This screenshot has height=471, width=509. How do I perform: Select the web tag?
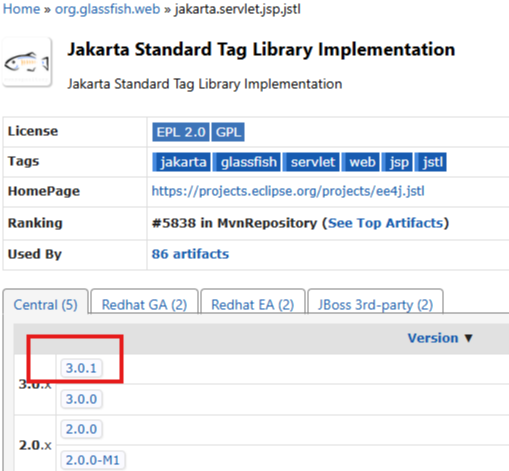[x=361, y=162]
